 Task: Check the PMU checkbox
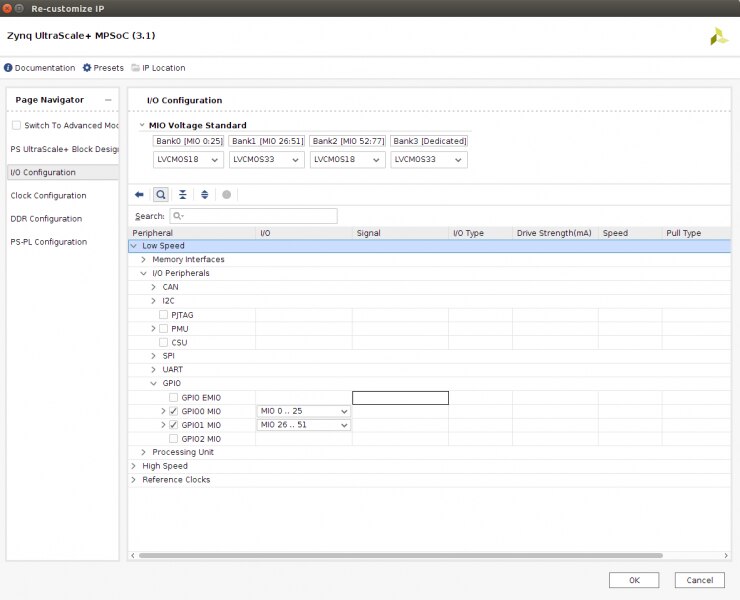pyautogui.click(x=164, y=328)
